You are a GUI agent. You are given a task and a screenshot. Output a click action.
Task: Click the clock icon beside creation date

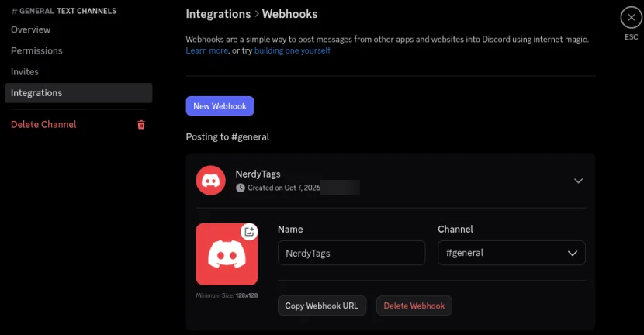click(241, 188)
